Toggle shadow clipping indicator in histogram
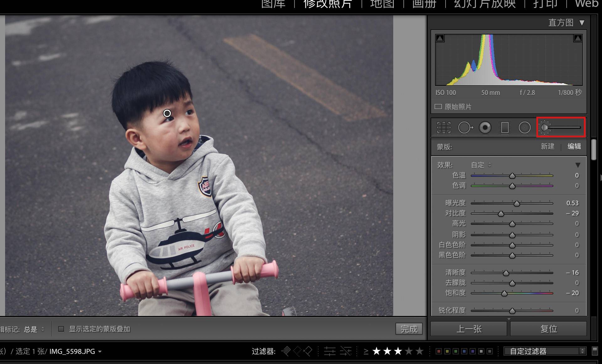This screenshot has height=364, width=602. [440, 39]
